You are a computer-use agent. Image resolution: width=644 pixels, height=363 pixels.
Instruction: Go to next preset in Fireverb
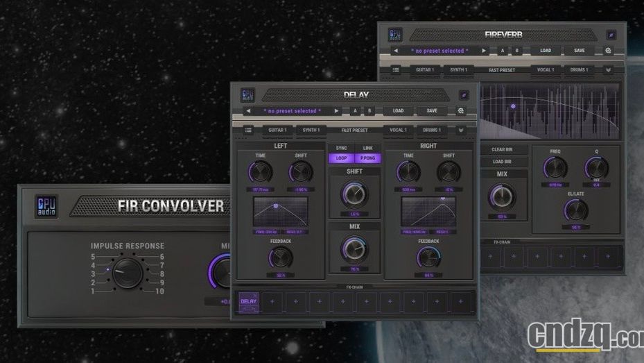click(x=484, y=51)
